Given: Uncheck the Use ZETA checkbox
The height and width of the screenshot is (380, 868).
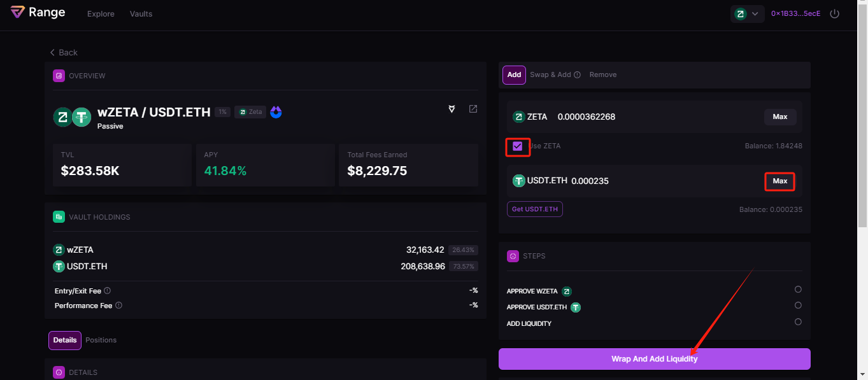Looking at the screenshot, I should (517, 146).
